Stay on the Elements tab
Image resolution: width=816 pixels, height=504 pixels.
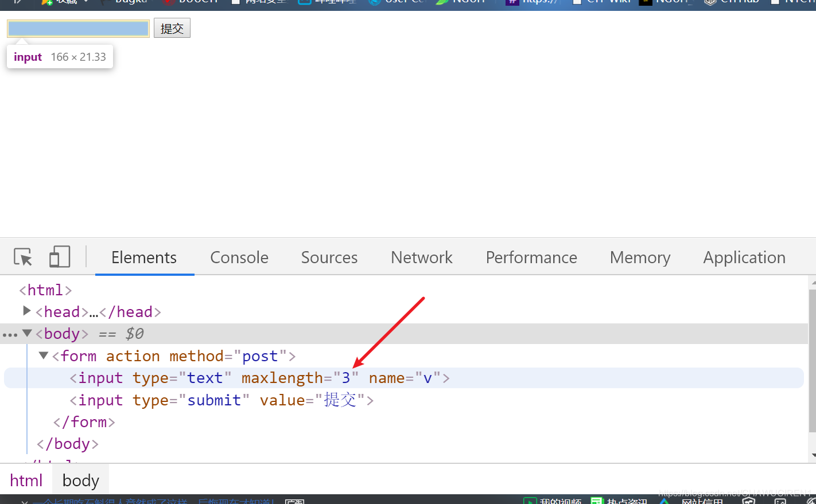tap(144, 257)
